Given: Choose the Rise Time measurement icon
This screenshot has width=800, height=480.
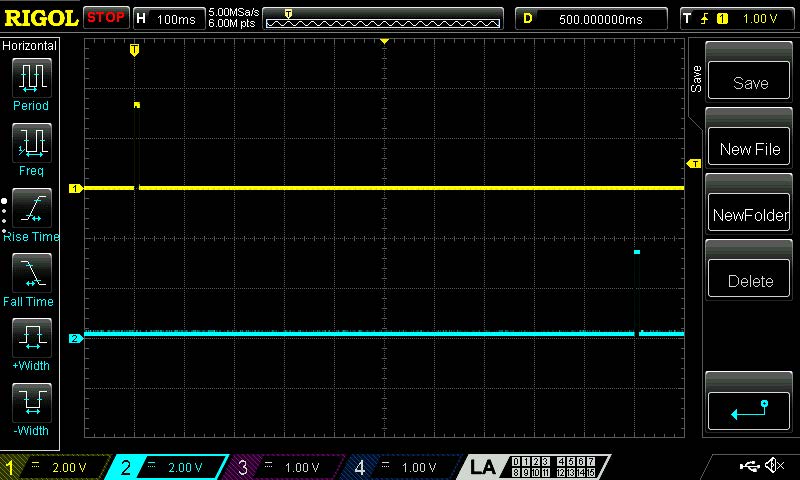Looking at the screenshot, I should click(x=32, y=208).
